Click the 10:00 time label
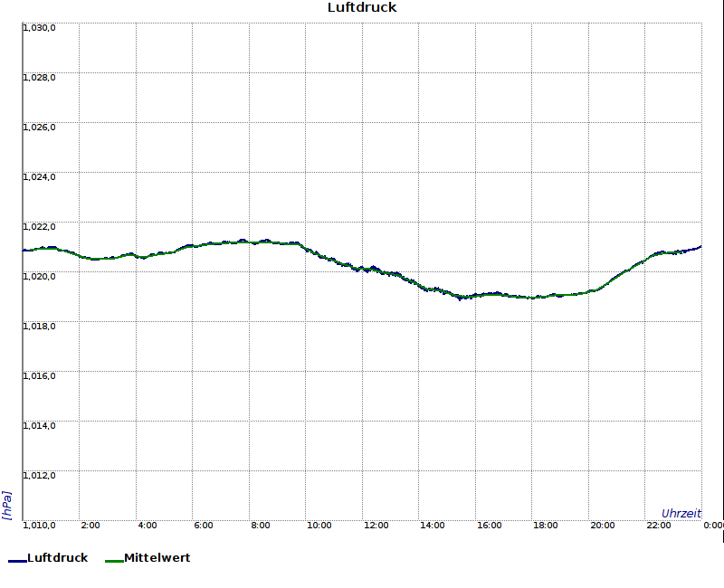The height and width of the screenshot is (588, 724). pyautogui.click(x=319, y=526)
